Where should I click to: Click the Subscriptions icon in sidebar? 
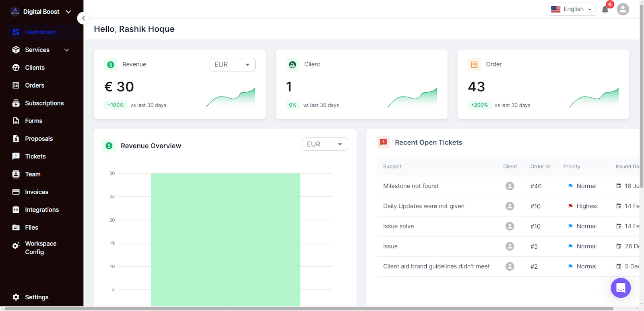coord(16,103)
